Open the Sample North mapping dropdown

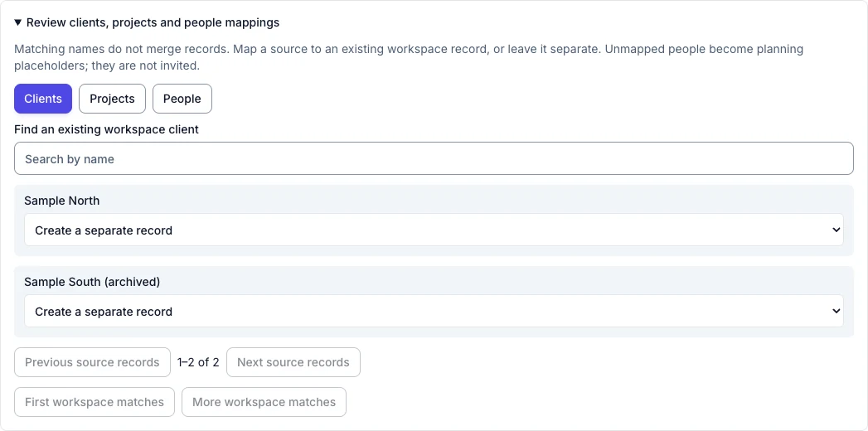[434, 230]
